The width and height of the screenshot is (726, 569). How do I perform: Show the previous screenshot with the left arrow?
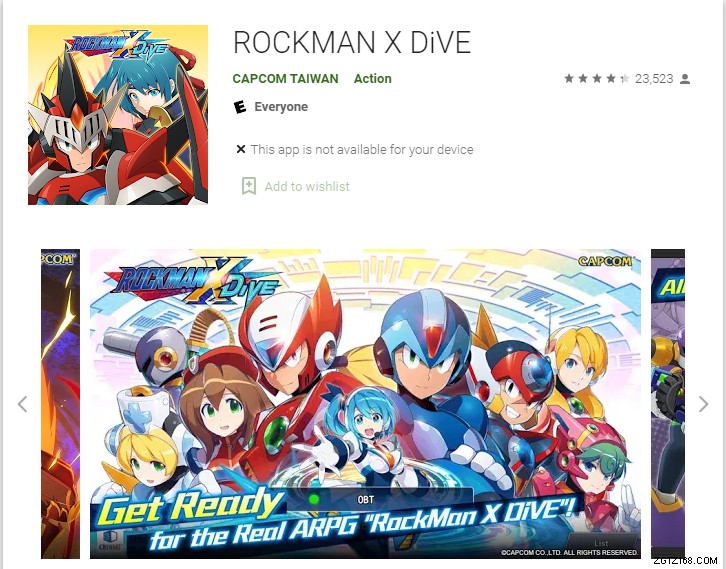[x=22, y=404]
